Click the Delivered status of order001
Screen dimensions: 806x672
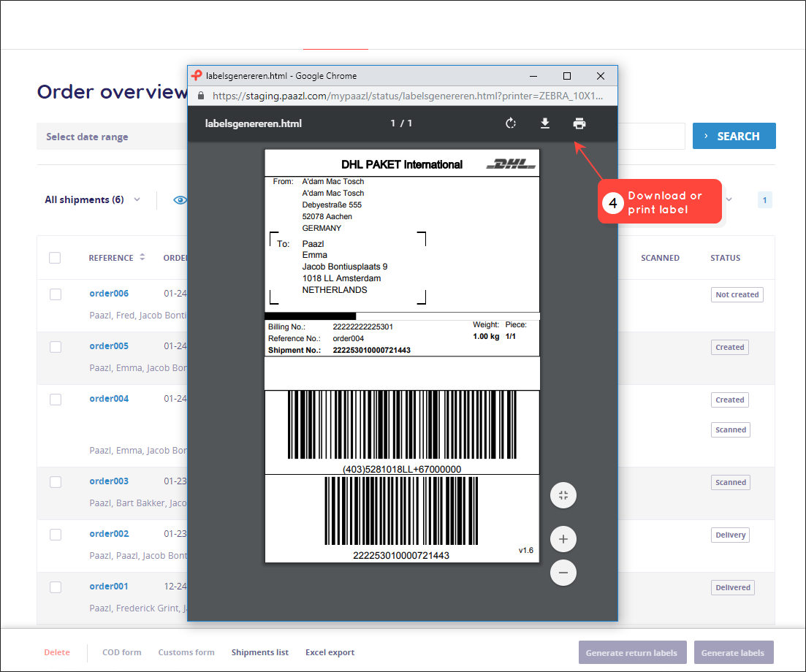732,587
